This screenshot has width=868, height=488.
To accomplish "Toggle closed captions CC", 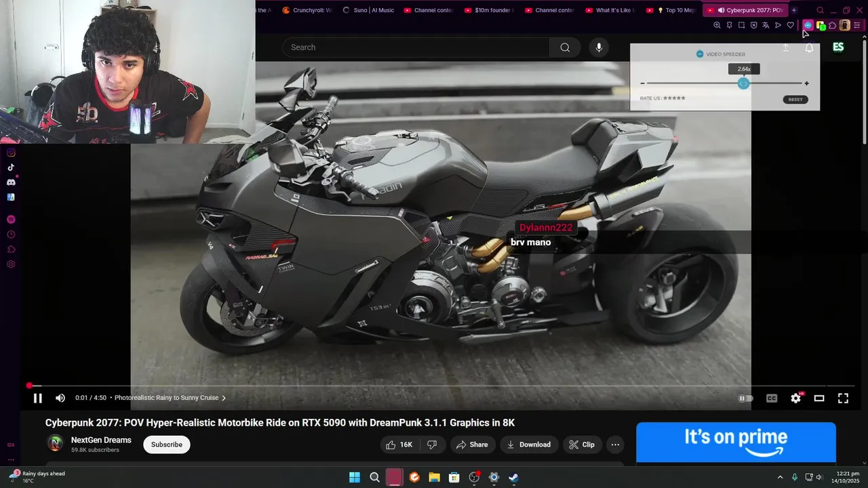I will click(772, 399).
